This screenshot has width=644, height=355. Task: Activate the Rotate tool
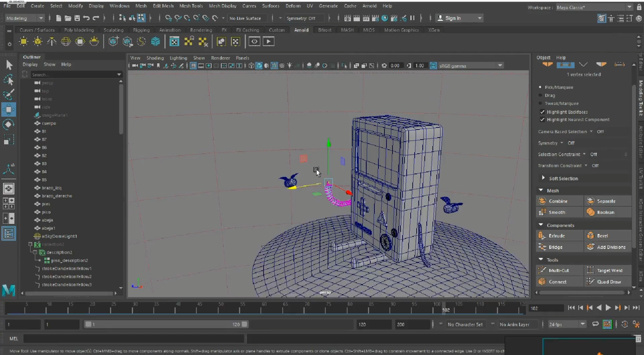pyautogui.click(x=8, y=124)
